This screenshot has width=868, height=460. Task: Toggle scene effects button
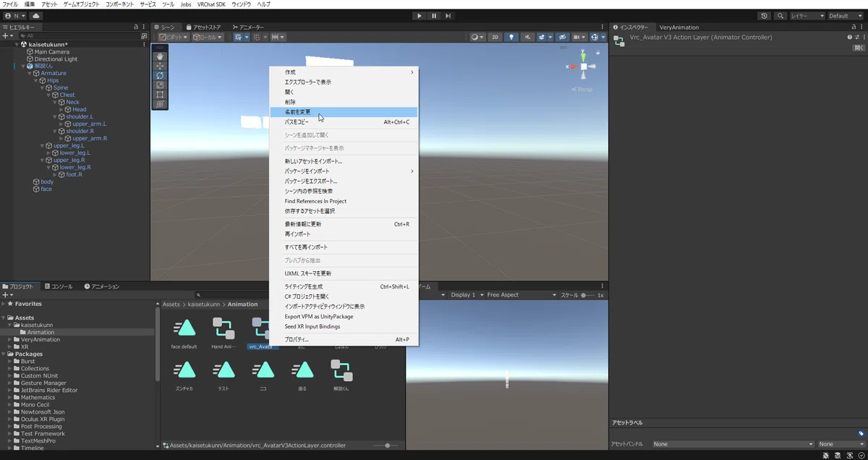pos(543,37)
